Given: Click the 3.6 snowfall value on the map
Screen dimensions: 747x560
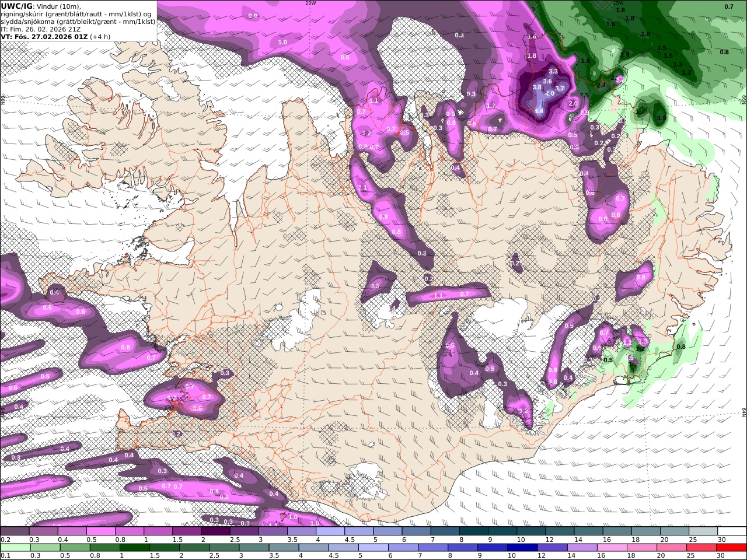Looking at the screenshot, I should point(547,81).
